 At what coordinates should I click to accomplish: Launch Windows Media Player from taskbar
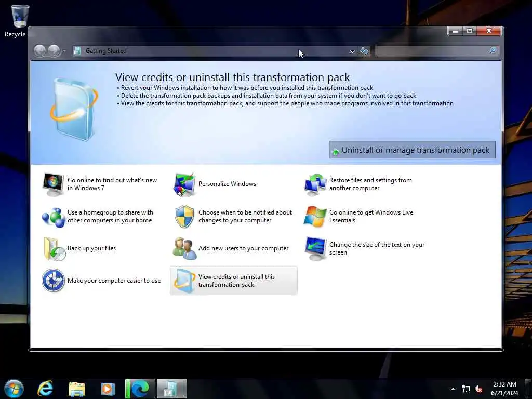coord(108,389)
